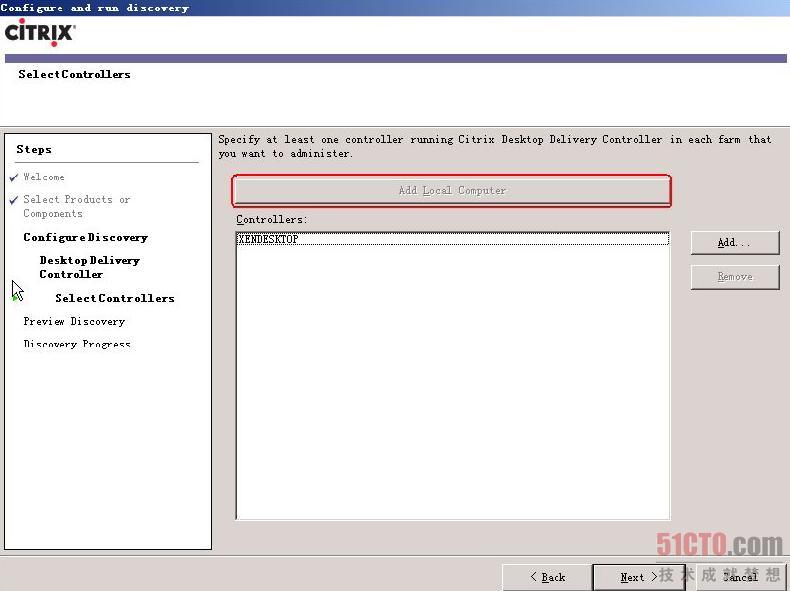Click Desktop Delivery Controller step

click(90, 267)
